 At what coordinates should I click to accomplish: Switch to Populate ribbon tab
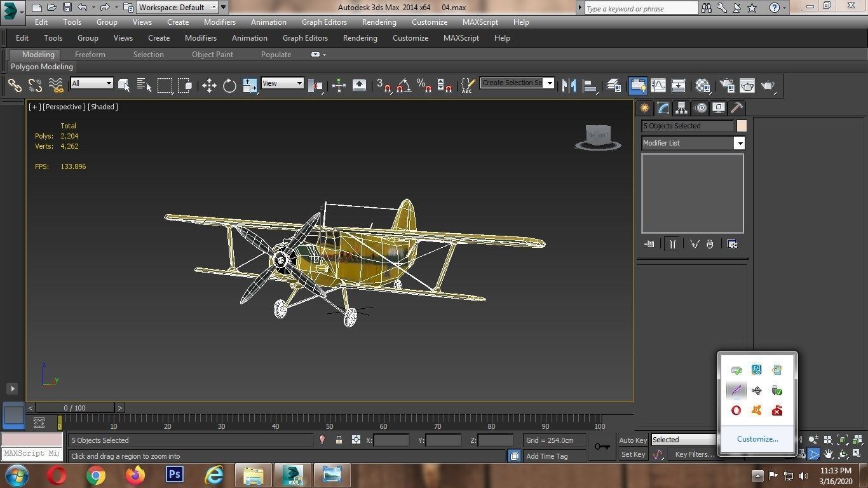coord(276,55)
